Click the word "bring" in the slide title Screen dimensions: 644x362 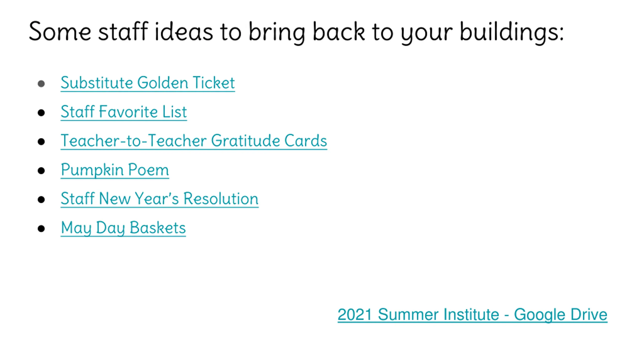click(277, 33)
